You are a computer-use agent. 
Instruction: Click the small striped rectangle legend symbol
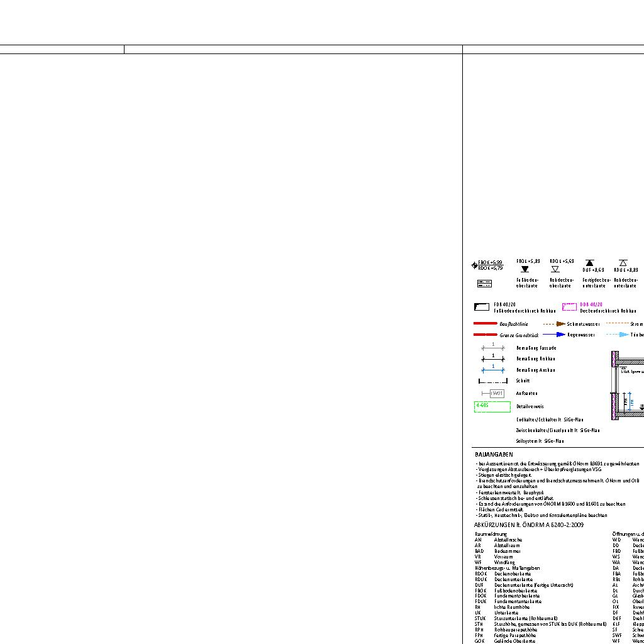[484, 284]
